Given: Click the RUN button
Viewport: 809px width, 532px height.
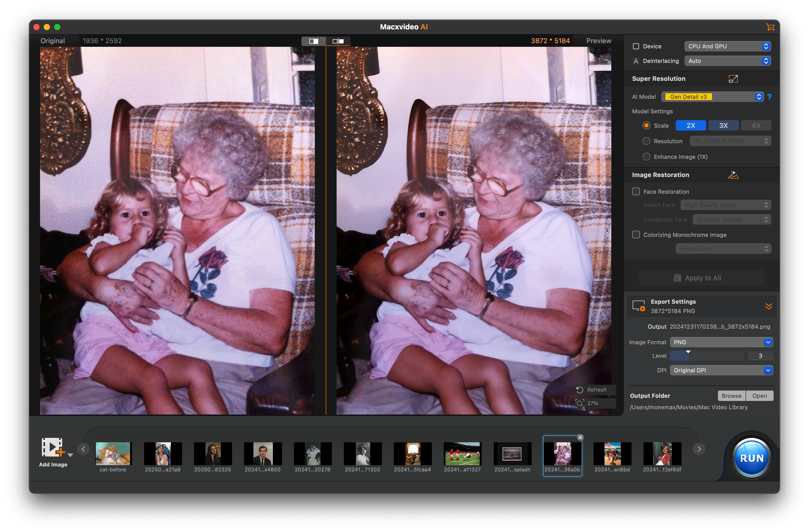Looking at the screenshot, I should [751, 458].
